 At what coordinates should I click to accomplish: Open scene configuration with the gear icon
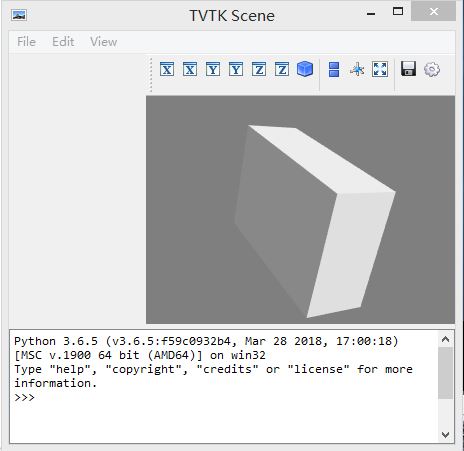click(x=432, y=69)
